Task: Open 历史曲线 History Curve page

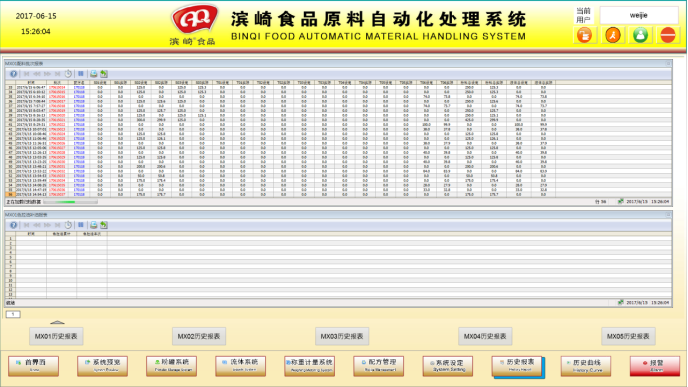Action: [586, 366]
